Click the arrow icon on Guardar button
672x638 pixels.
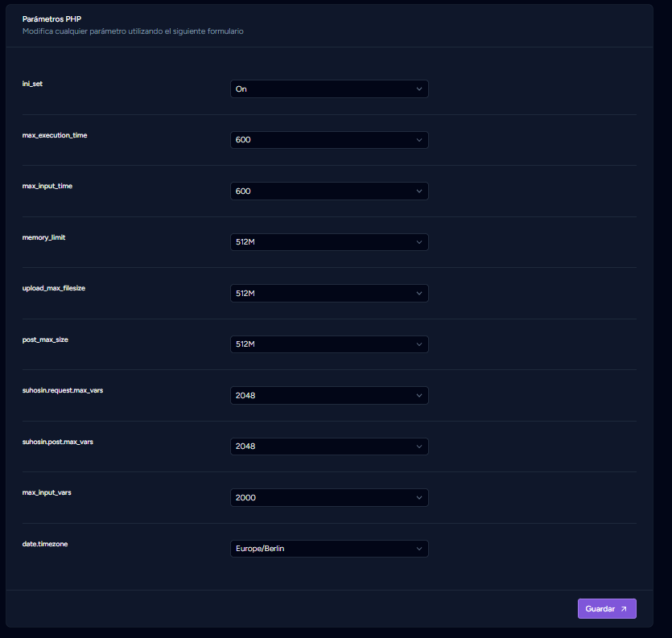624,609
